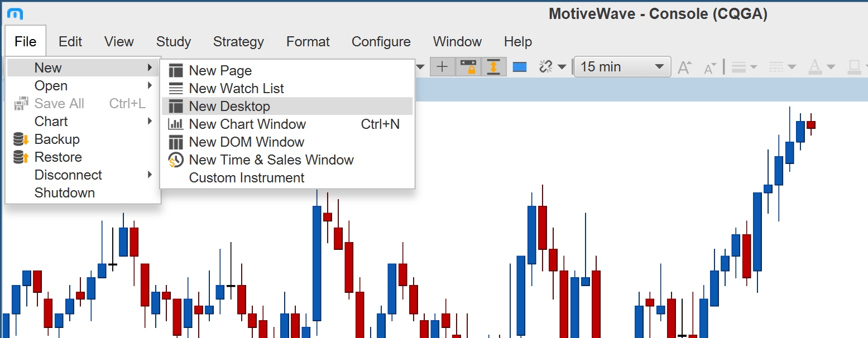Toggle the vertical auto-scale button
This screenshot has width=868, height=338.
(x=493, y=67)
